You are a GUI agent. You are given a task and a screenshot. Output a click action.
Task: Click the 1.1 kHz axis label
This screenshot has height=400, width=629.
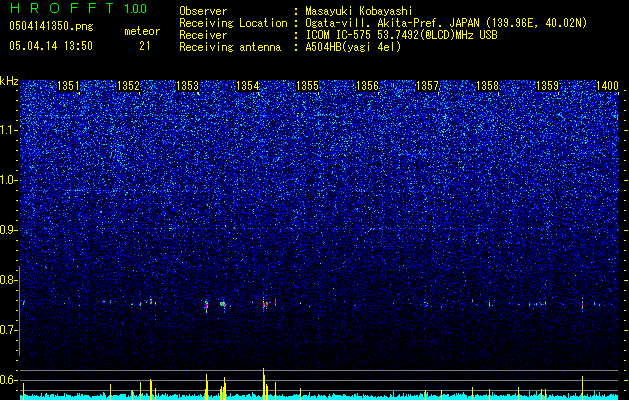pyautogui.click(x=8, y=130)
